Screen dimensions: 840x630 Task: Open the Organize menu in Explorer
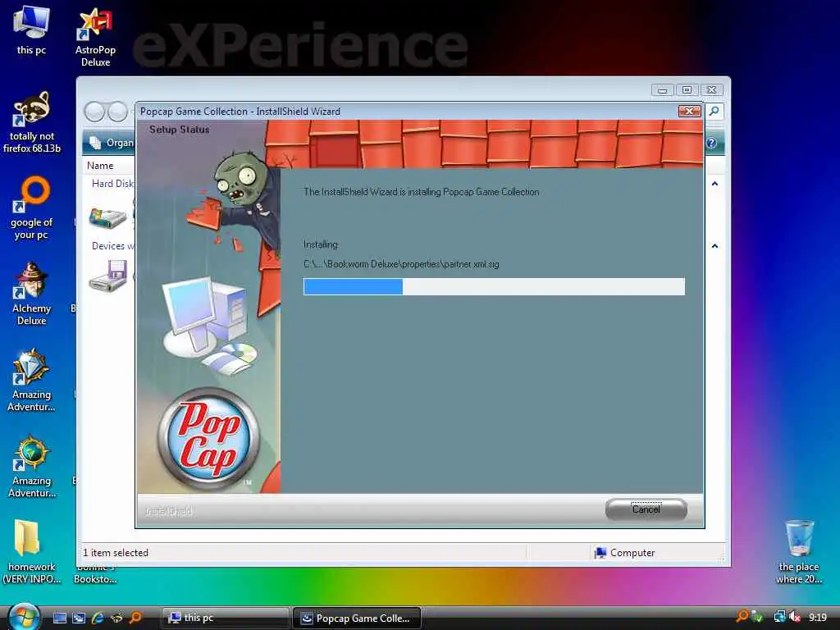(x=112, y=143)
